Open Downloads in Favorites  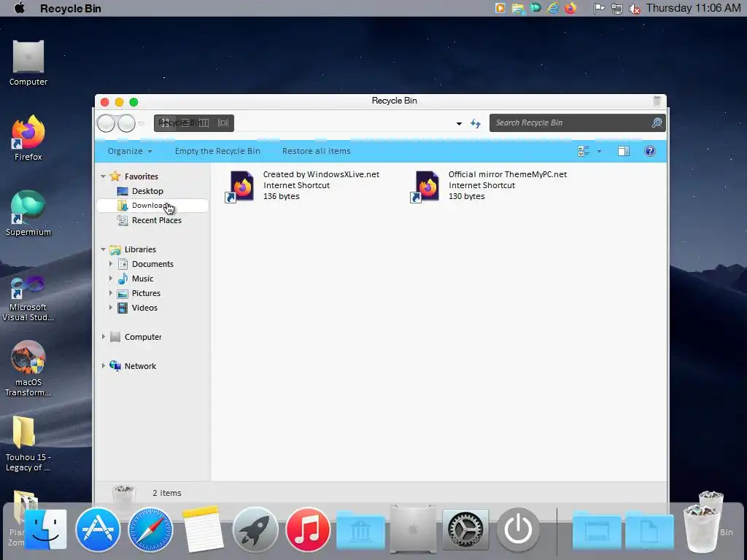pyautogui.click(x=152, y=205)
